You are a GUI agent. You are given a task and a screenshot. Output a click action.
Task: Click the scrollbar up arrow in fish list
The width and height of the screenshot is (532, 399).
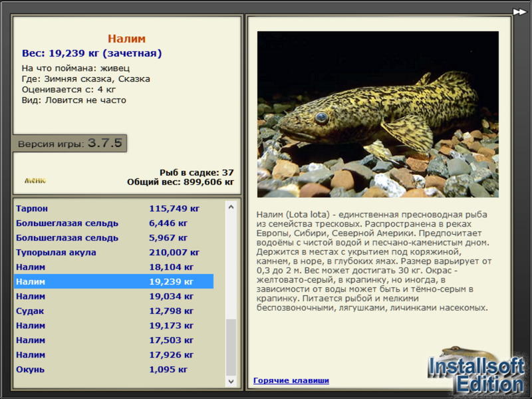(231, 207)
